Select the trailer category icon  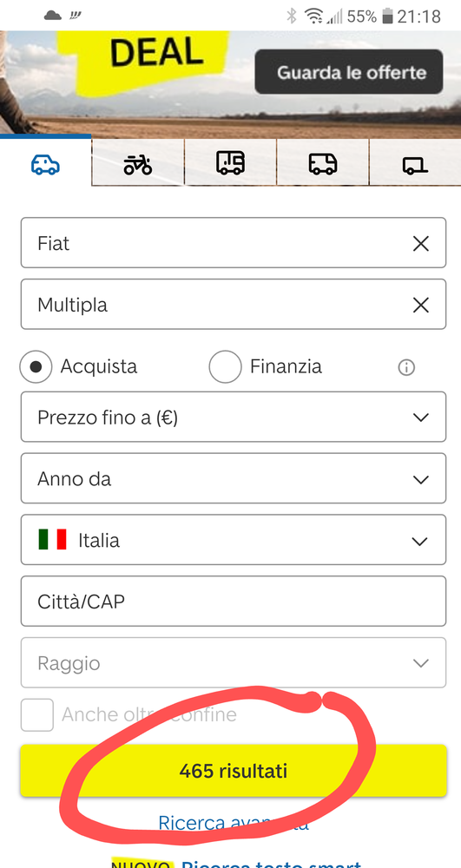415,164
